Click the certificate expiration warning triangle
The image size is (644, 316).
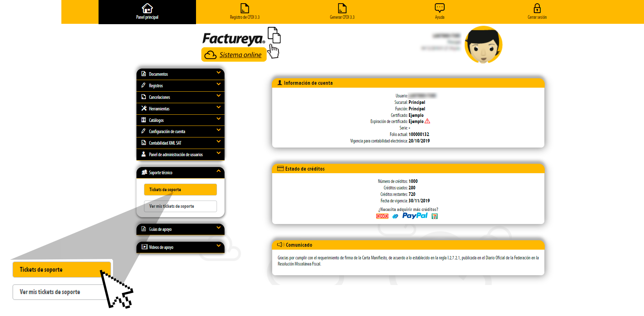427,121
